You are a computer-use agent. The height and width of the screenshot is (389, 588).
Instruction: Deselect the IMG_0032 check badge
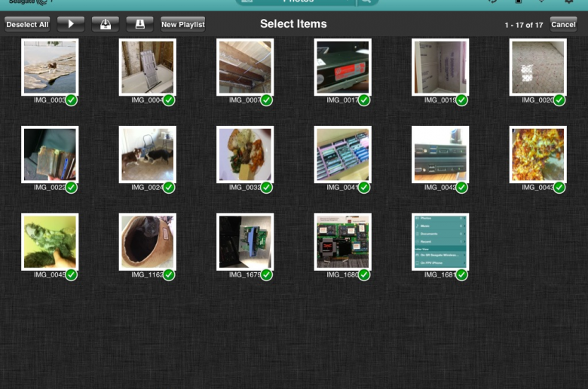pos(267,188)
